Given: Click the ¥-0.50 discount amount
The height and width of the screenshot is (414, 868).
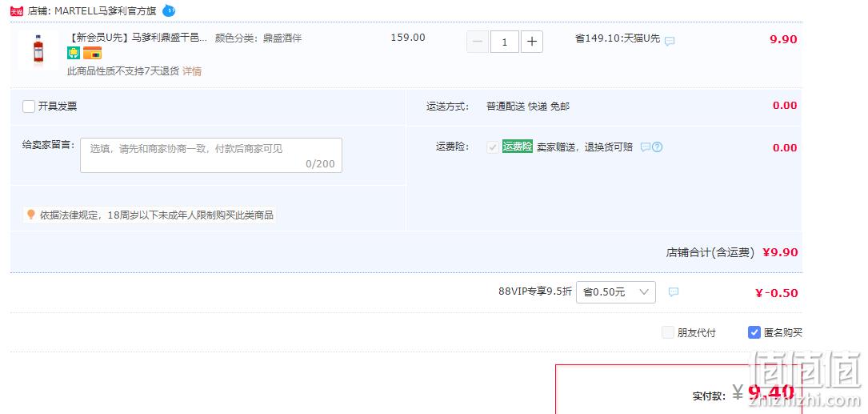Looking at the screenshot, I should click(x=777, y=293).
